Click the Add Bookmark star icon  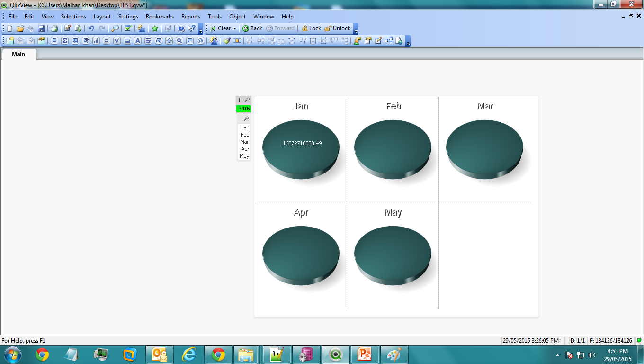pos(155,28)
